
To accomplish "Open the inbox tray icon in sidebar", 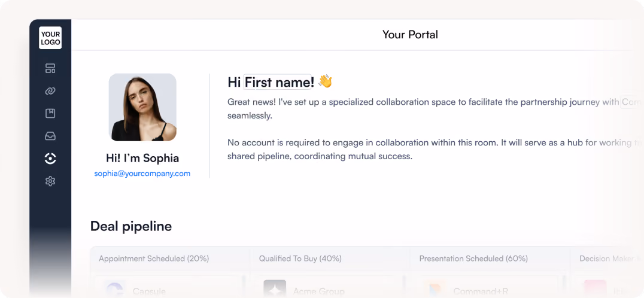I will coord(50,136).
